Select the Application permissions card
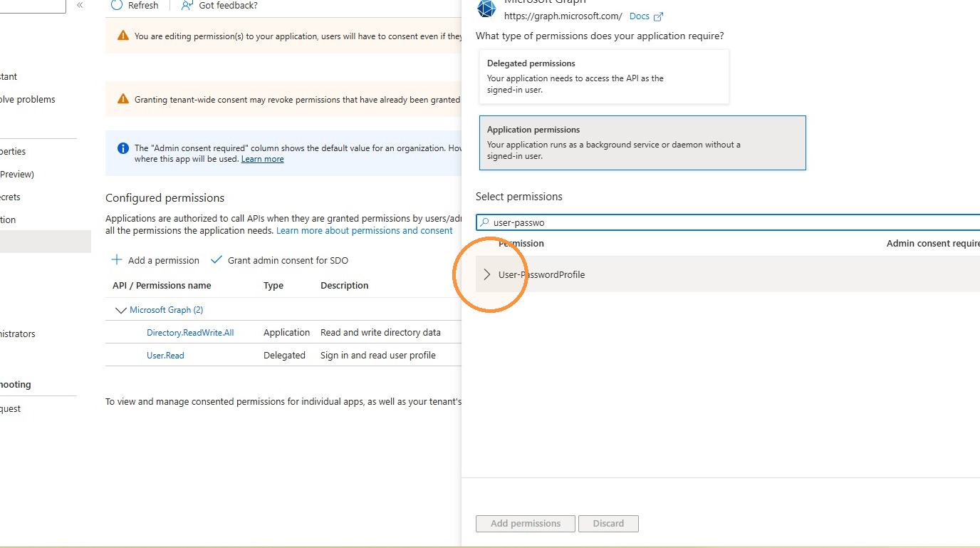The image size is (980, 548). [642, 143]
